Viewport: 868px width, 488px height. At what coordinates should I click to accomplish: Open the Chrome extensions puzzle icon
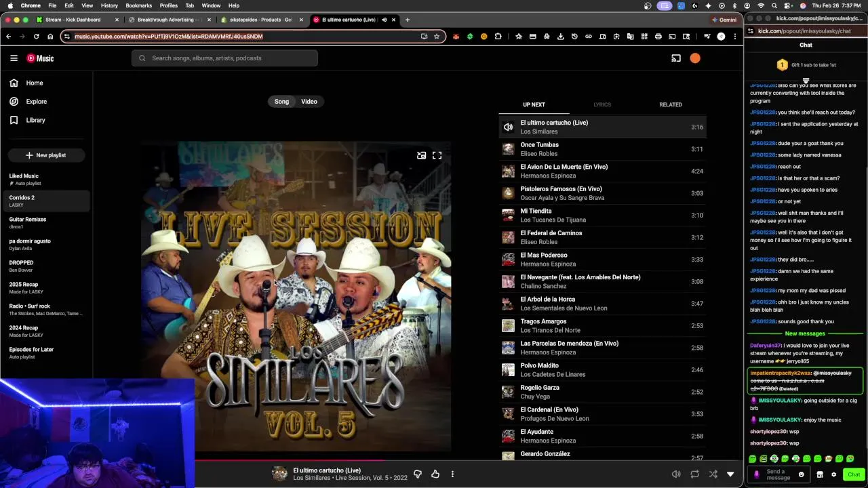498,37
